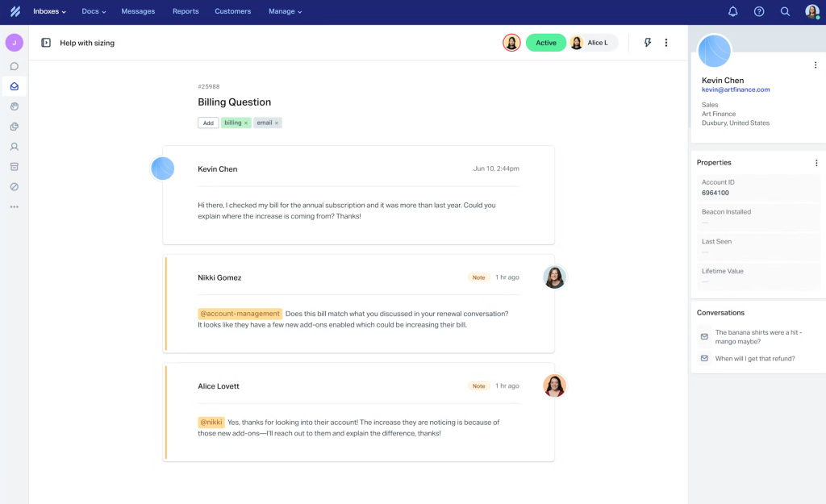The image size is (826, 504).
Task: Click the @nikki mention
Action: (x=211, y=422)
